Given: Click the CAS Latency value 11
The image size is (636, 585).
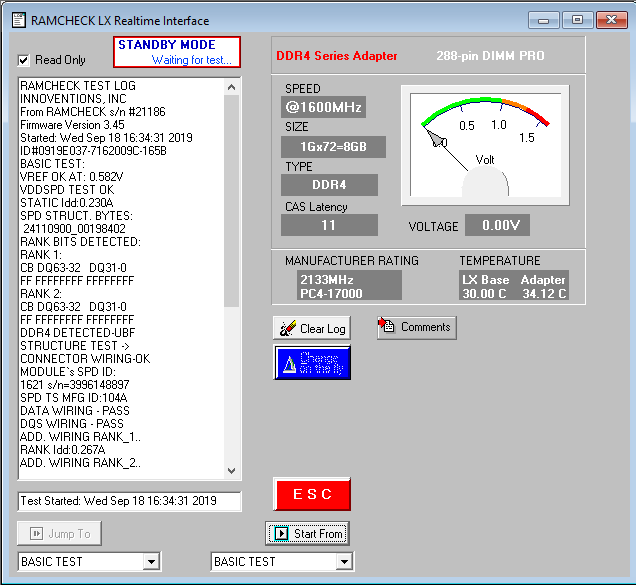Looking at the screenshot, I should click(x=329, y=225).
